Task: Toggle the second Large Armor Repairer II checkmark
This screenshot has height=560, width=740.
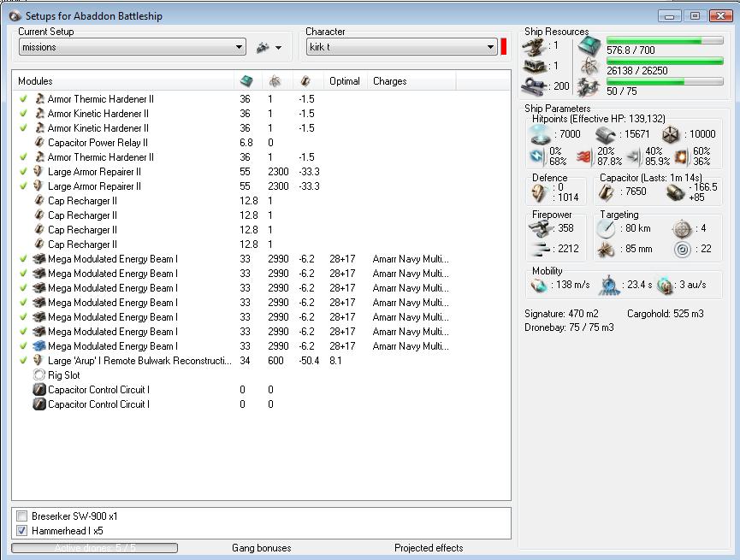Action: click(x=23, y=186)
